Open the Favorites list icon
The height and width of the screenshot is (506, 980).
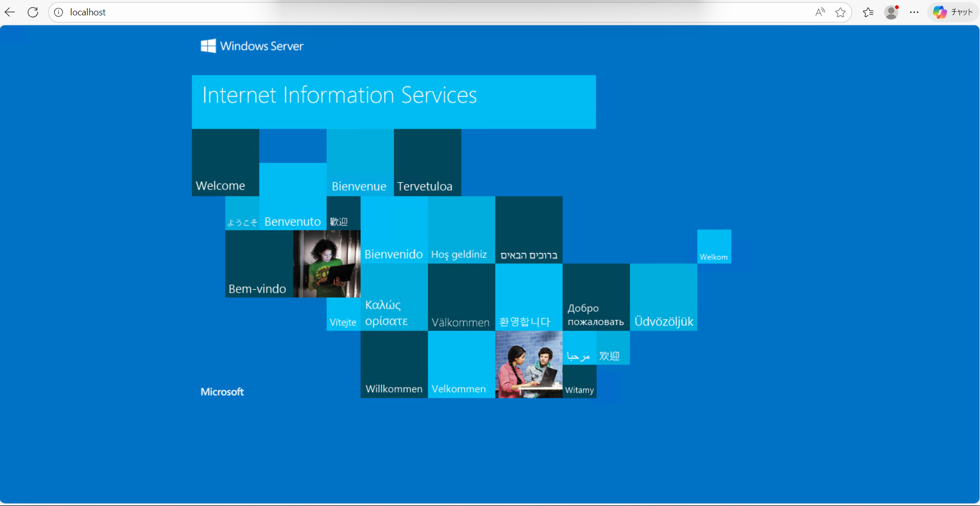tap(868, 12)
